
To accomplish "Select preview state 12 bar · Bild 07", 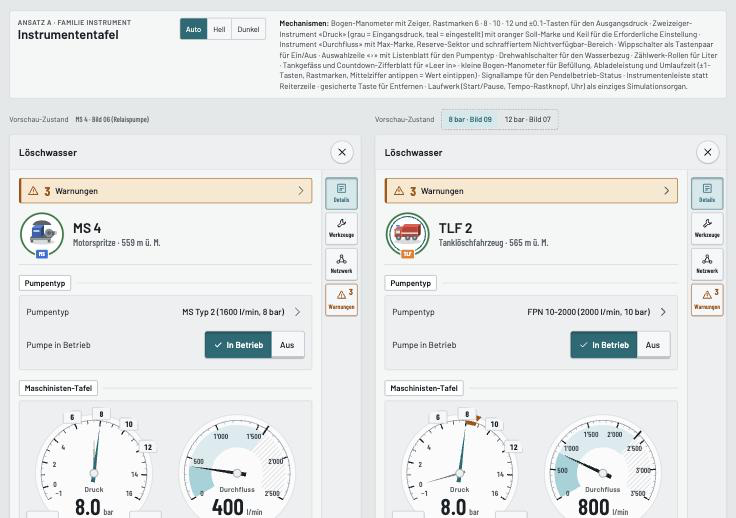I will [528, 120].
